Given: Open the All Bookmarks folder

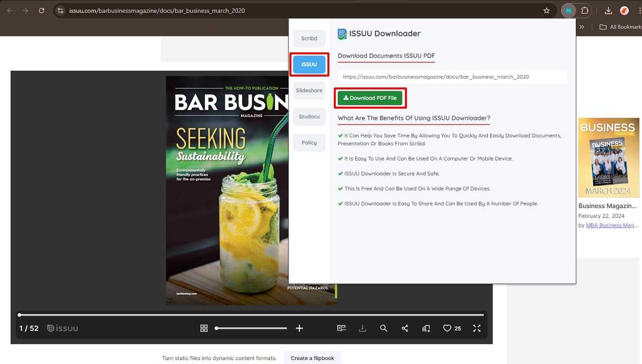Looking at the screenshot, I should tap(620, 27).
